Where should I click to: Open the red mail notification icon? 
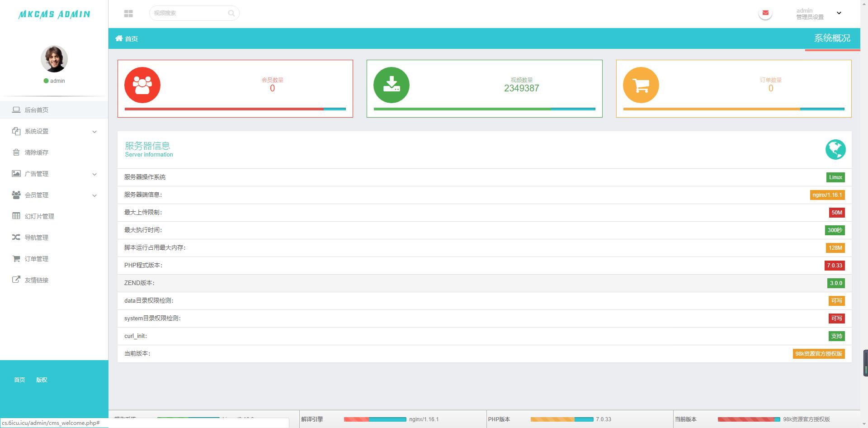[765, 13]
